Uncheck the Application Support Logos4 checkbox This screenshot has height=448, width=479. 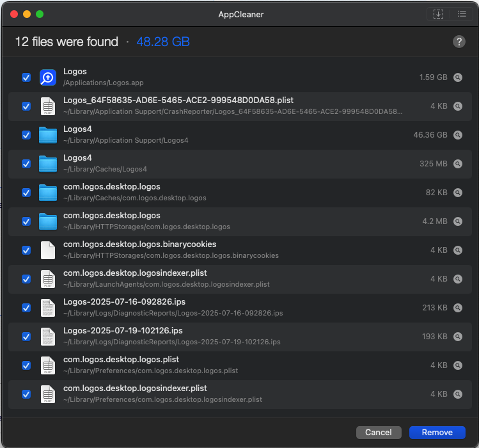coord(26,135)
